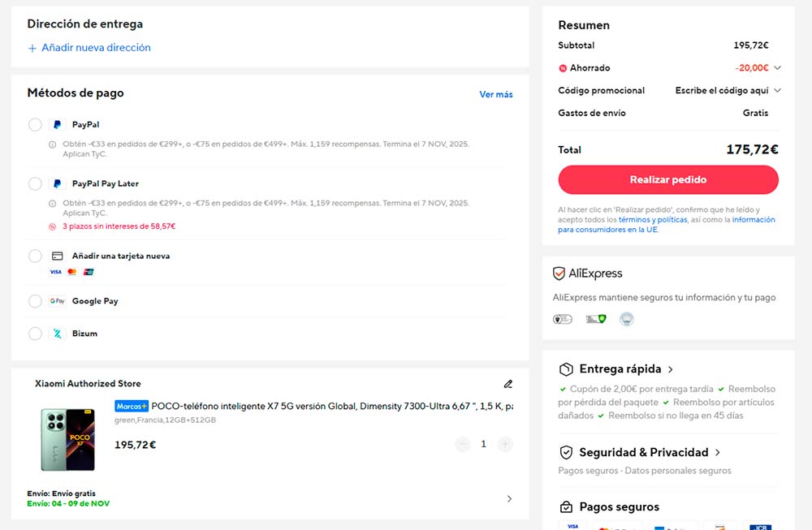Expand the Ahorrado savings details
Screen dimensions: 812x530
pyautogui.click(x=777, y=68)
